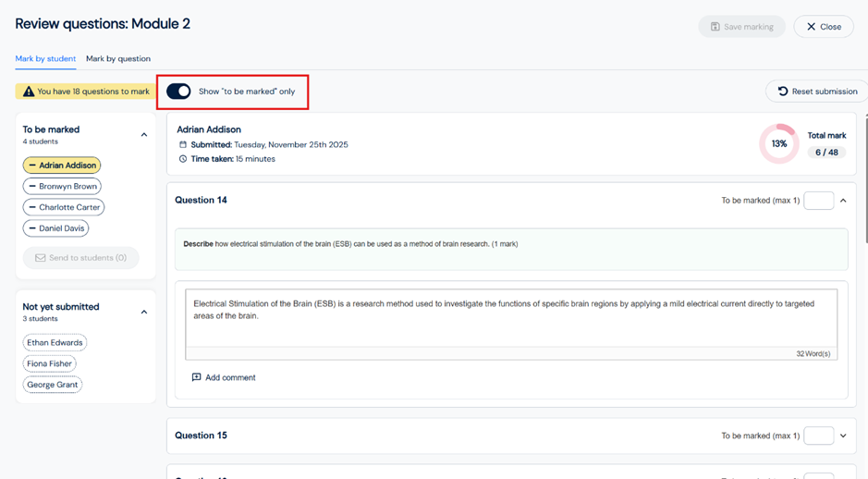Click the clock icon beside Time taken
Screen dimensions: 868x479
pos(183,159)
